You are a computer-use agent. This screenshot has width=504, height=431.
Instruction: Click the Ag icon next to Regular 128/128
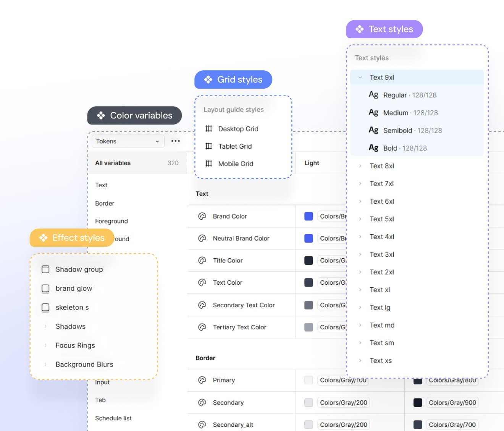(373, 95)
